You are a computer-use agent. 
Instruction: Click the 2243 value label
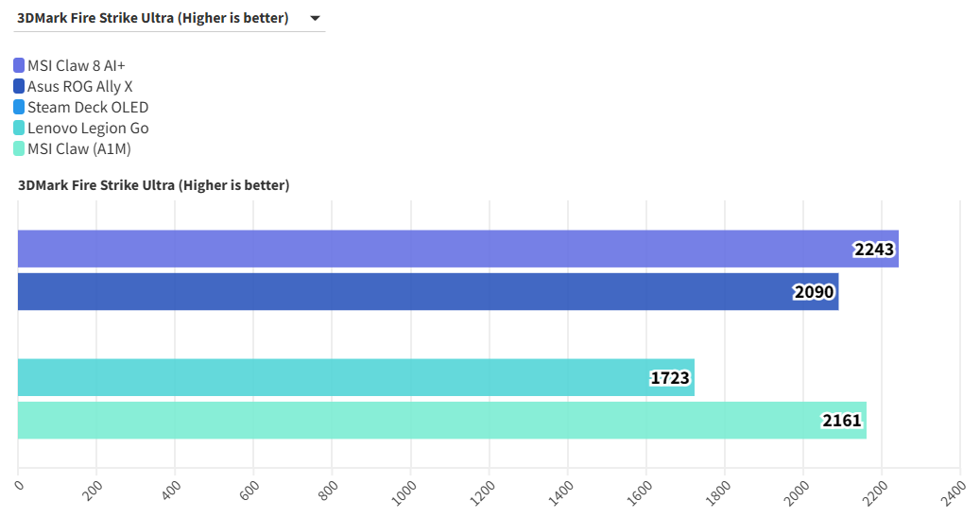coord(874,250)
